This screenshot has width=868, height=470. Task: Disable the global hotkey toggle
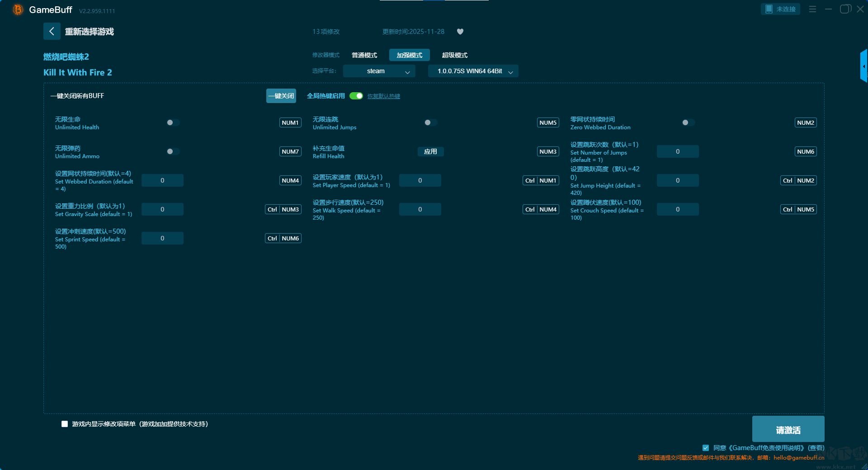pyautogui.click(x=356, y=96)
